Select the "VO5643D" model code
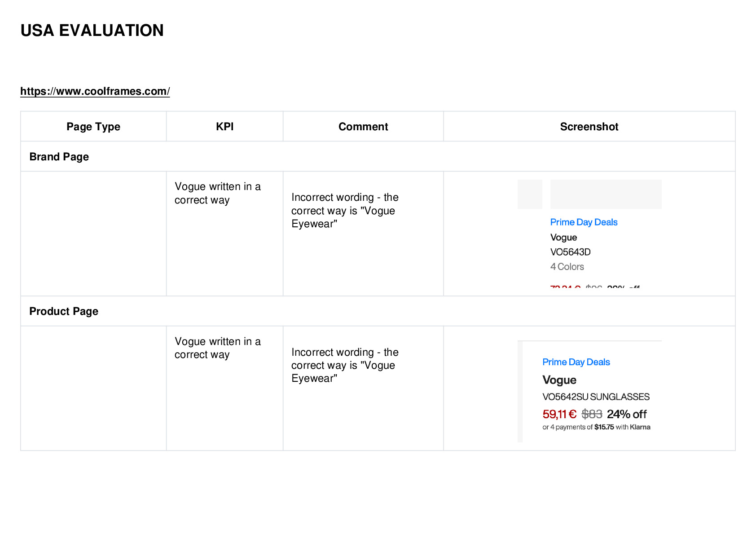Viewport: 756px width, 535px height. (x=570, y=252)
